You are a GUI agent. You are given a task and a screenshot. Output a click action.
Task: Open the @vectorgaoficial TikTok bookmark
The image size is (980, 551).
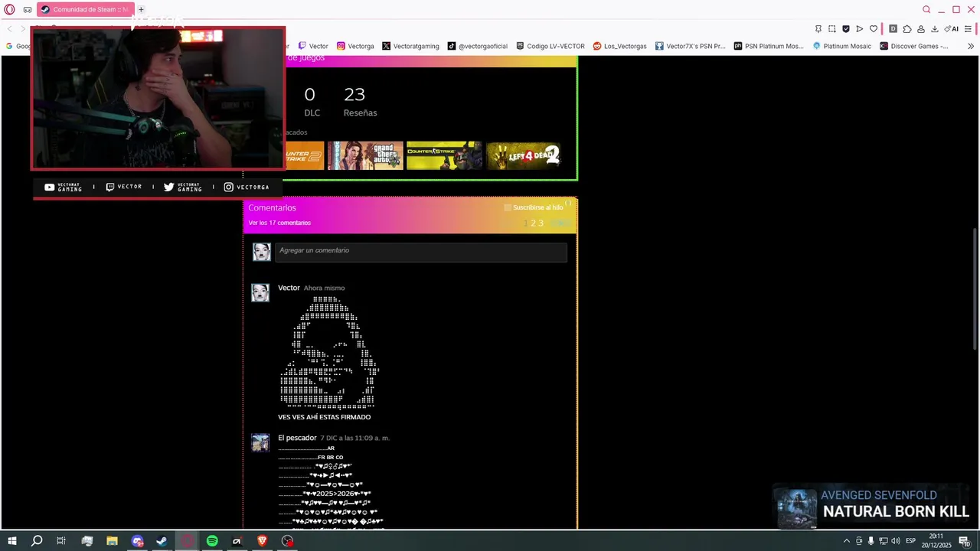pos(478,46)
